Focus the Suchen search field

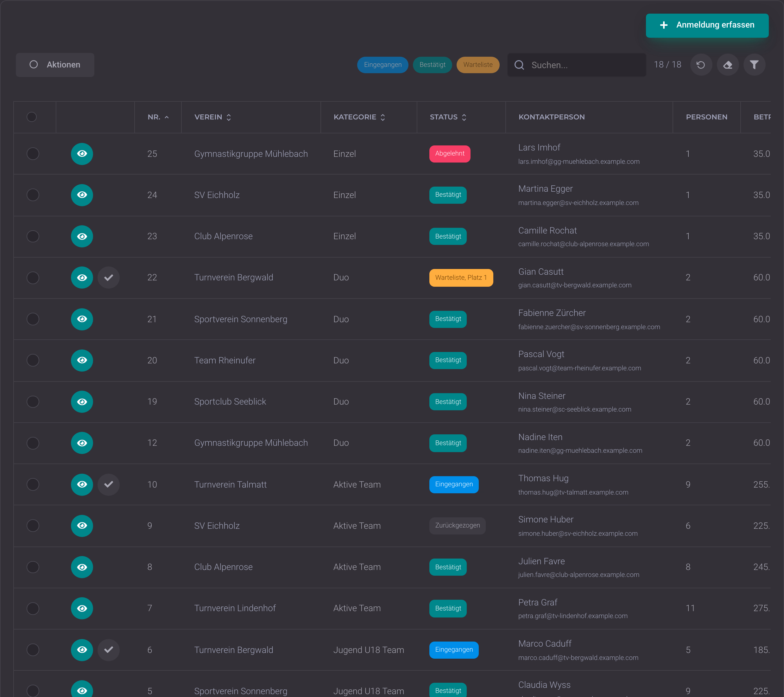click(x=577, y=65)
